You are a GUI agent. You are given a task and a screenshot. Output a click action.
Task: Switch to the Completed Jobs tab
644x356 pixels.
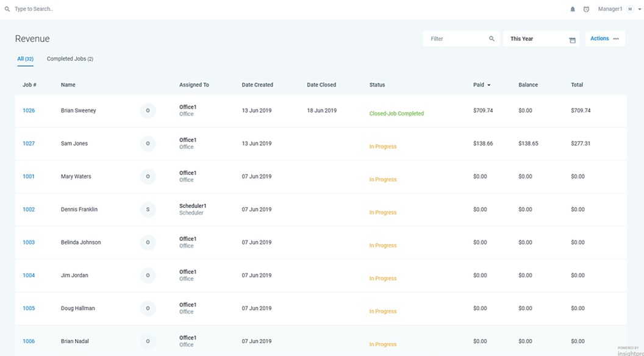click(x=70, y=59)
